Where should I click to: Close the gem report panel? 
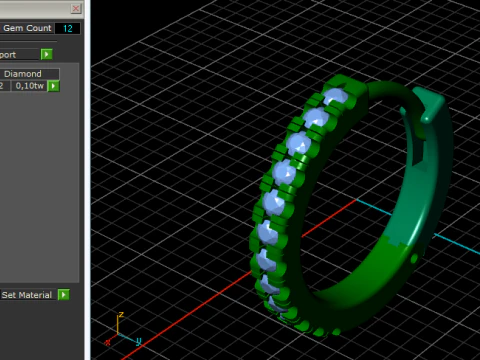click(x=76, y=9)
